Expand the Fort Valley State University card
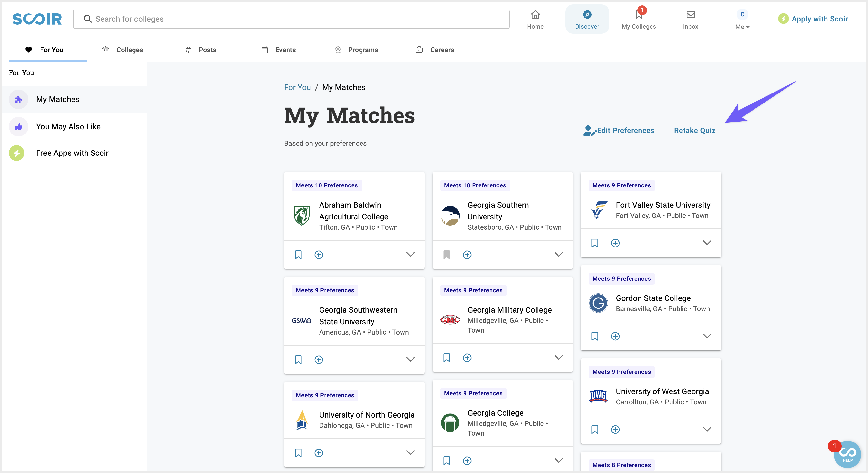This screenshot has height=473, width=868. click(x=707, y=243)
